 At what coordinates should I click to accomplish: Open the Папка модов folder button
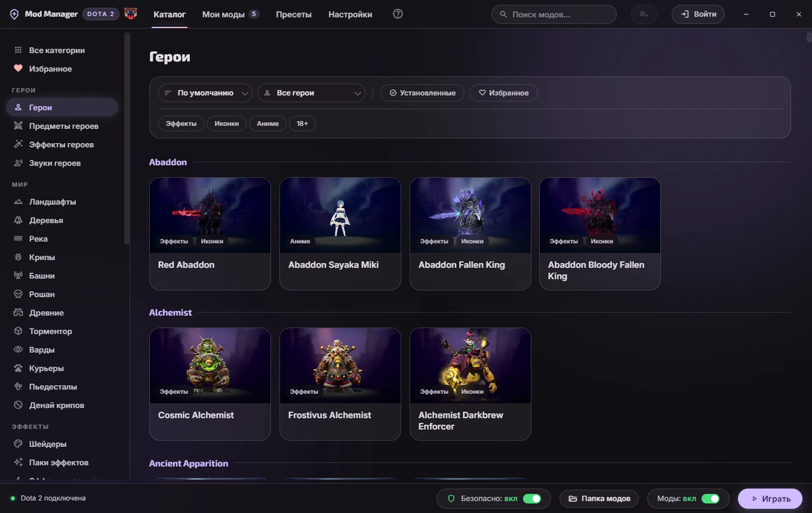[x=599, y=499]
